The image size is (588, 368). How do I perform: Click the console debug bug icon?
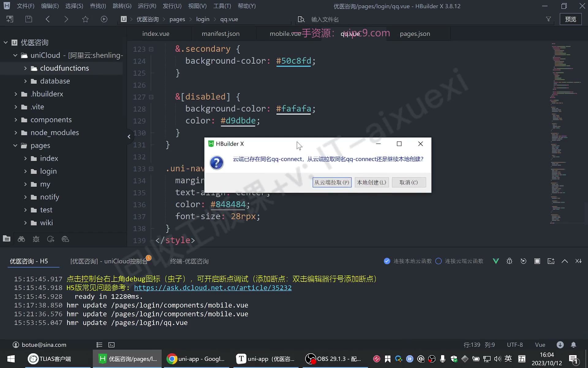pos(509,261)
